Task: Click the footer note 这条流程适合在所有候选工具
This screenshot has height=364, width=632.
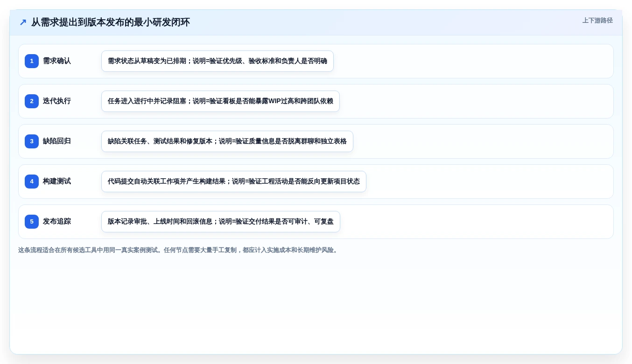Action: click(x=178, y=250)
